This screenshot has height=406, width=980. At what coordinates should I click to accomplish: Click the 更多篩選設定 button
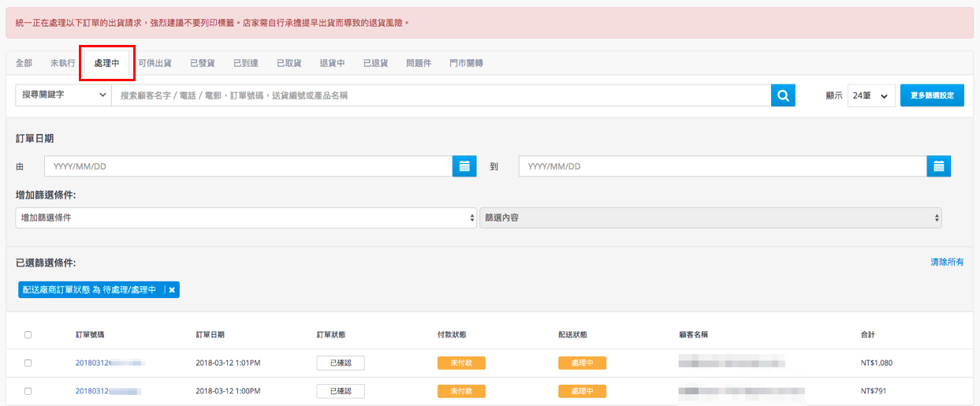point(932,95)
